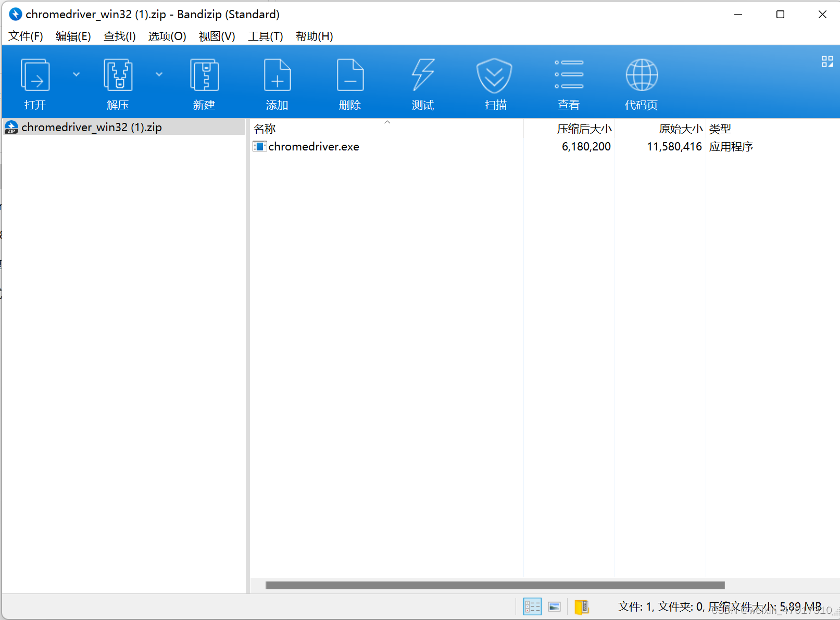Click the Delete (删除) toolbar icon
840x620 pixels.
(x=350, y=75)
